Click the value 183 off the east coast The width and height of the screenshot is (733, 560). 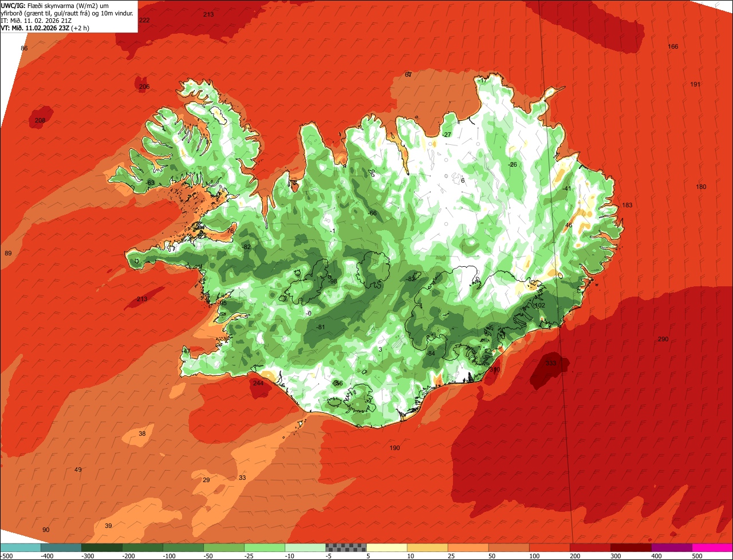pos(627,205)
